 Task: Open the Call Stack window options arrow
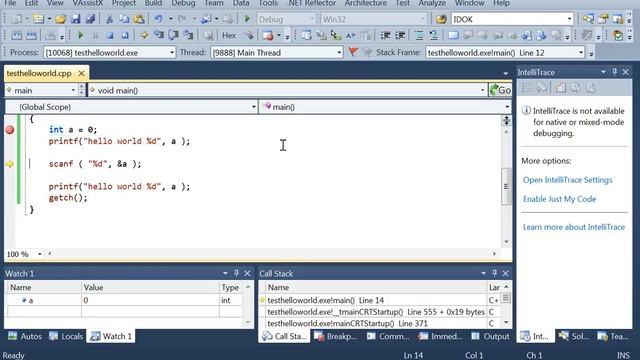[483, 273]
